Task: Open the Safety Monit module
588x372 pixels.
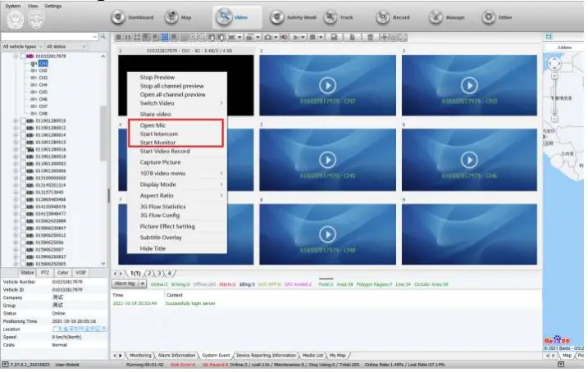Action: point(293,17)
